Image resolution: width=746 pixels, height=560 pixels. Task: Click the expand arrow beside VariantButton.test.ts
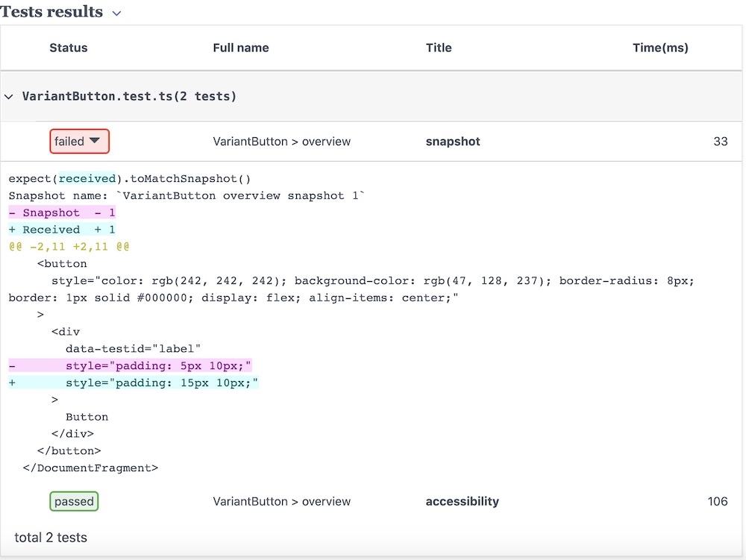pyautogui.click(x=8, y=96)
